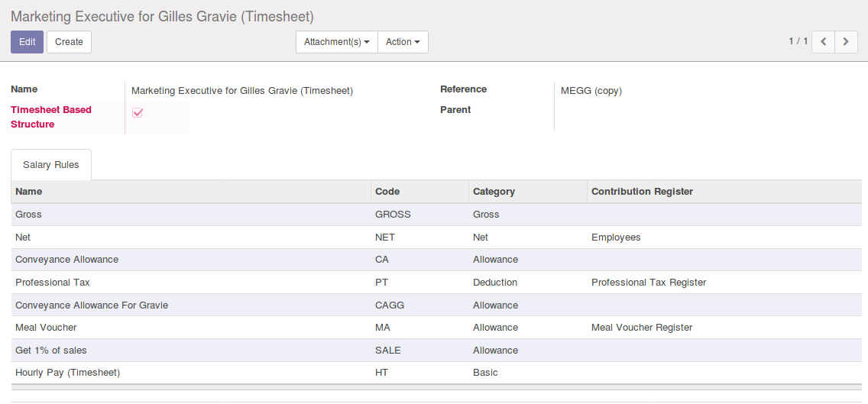Switch to the Salary Rules tab

51,165
